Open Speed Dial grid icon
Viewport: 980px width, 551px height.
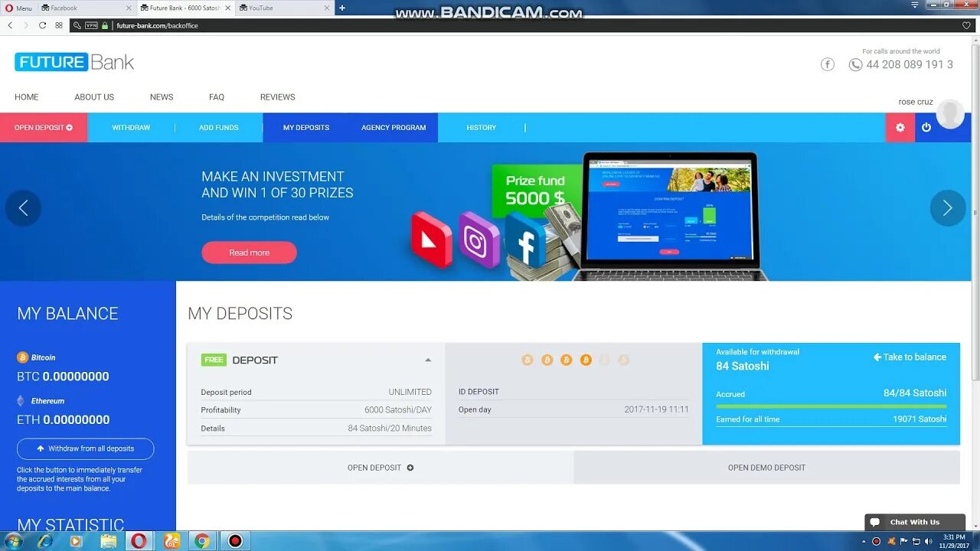[x=59, y=25]
